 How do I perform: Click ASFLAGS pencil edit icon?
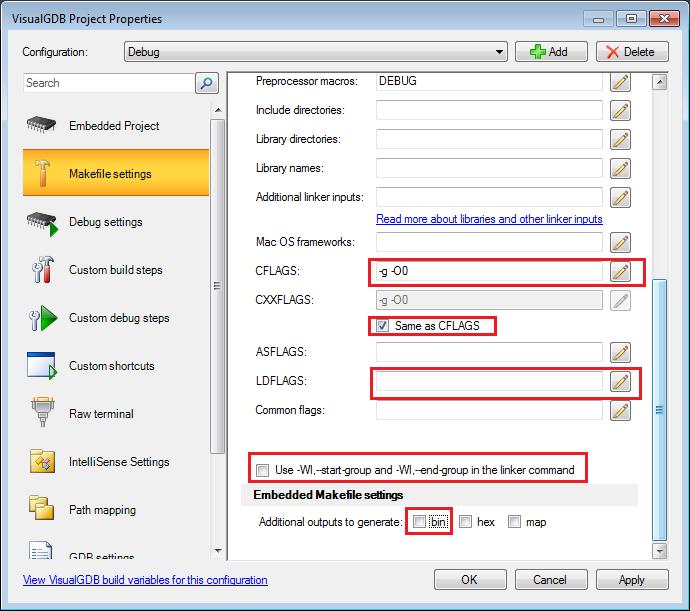click(620, 353)
